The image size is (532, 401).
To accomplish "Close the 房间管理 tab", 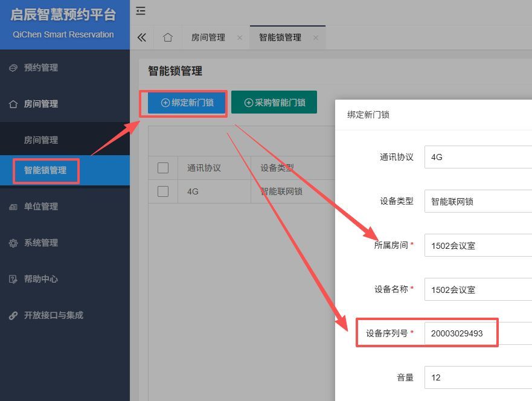I will point(240,37).
